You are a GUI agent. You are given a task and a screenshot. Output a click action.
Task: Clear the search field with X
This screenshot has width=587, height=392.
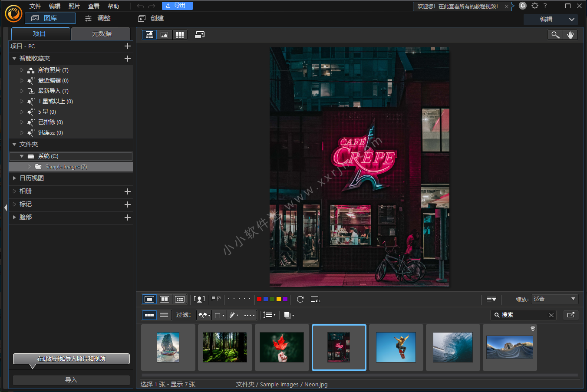(x=551, y=315)
